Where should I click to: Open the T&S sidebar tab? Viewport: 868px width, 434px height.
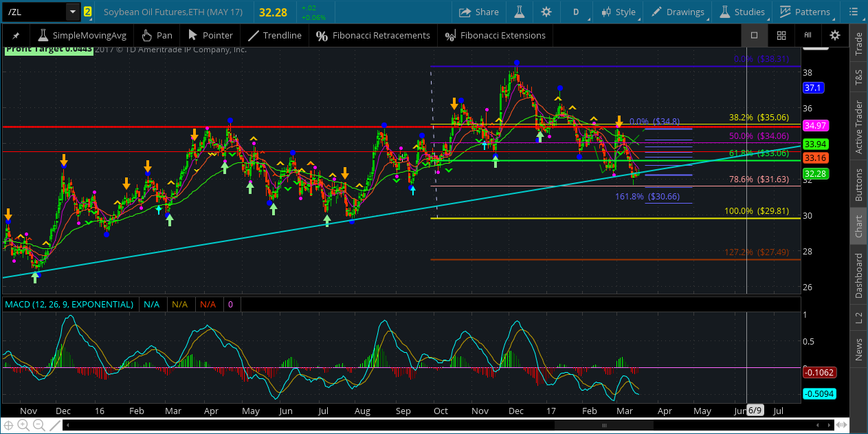point(858,78)
